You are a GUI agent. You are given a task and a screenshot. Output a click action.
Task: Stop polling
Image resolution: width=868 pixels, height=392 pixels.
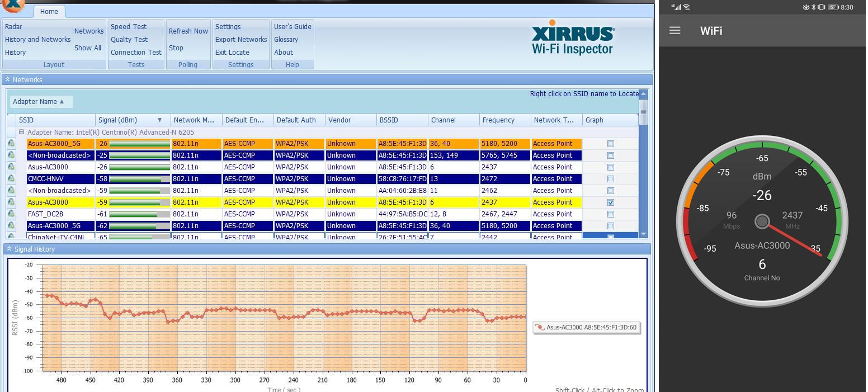[x=176, y=48]
